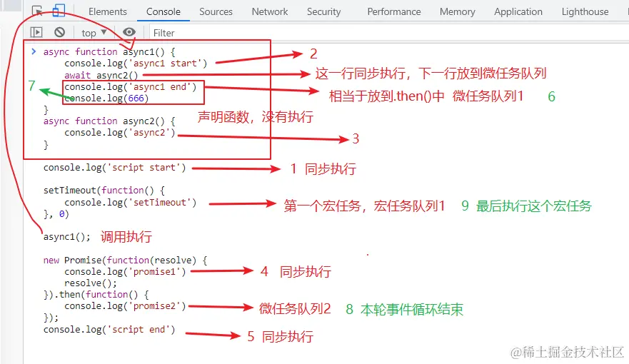Open the top JavaScript context dropdown

94,33
